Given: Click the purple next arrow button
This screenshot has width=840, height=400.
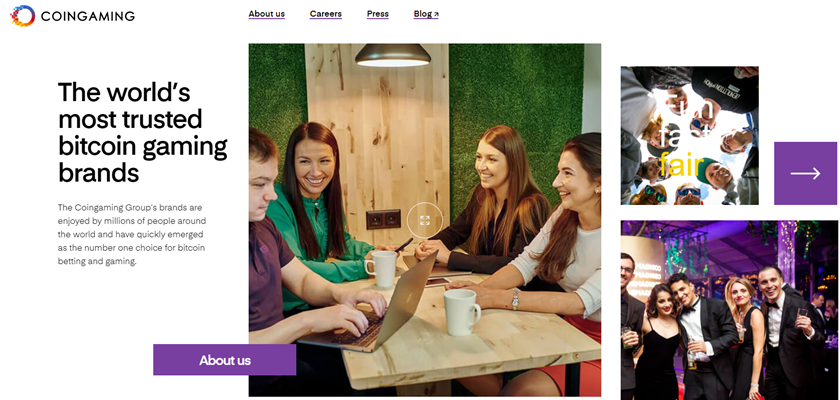Looking at the screenshot, I should 805,173.
